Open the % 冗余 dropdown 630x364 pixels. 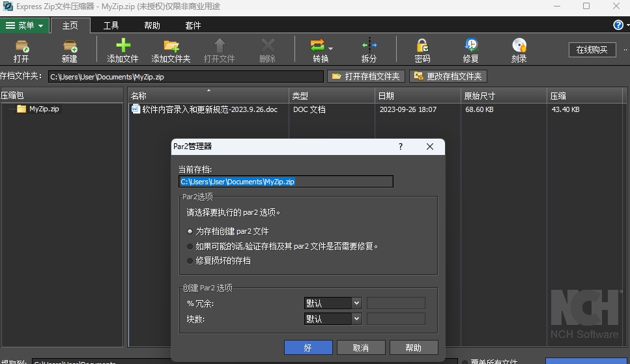coord(333,303)
